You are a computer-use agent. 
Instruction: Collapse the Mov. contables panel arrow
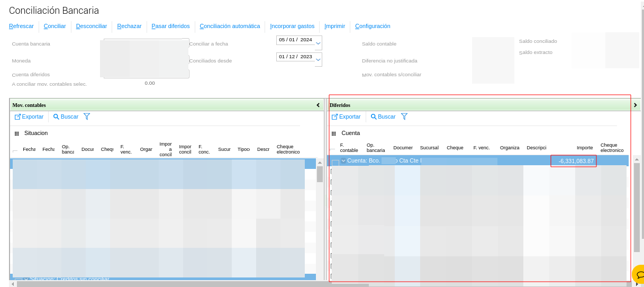tap(318, 105)
